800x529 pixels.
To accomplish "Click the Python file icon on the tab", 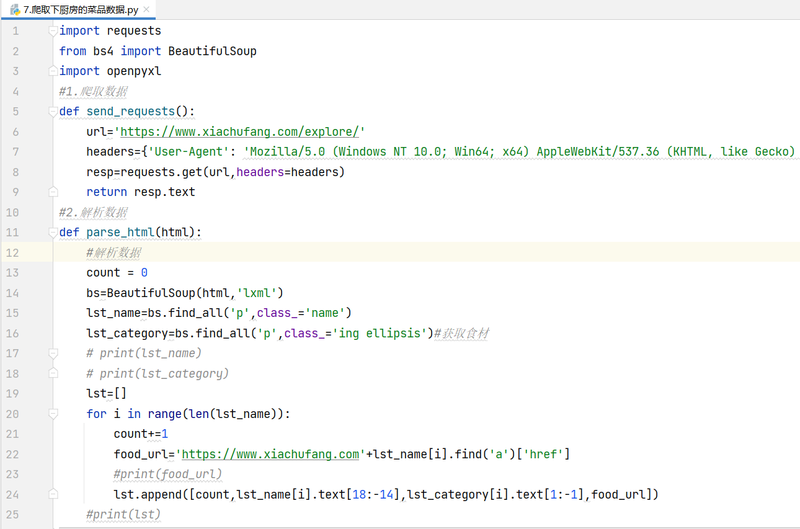I will click(15, 10).
